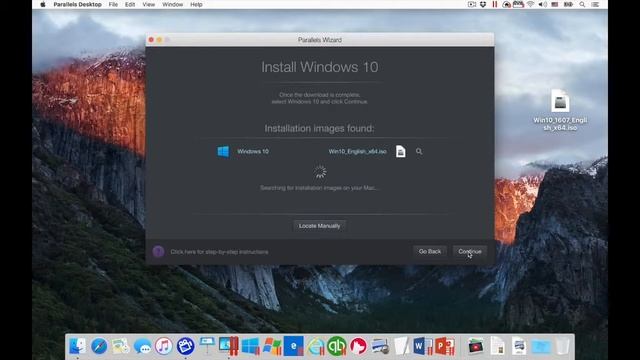Open the blue folder stack in Dock
The height and width of the screenshot is (360, 640).
pos(541,346)
